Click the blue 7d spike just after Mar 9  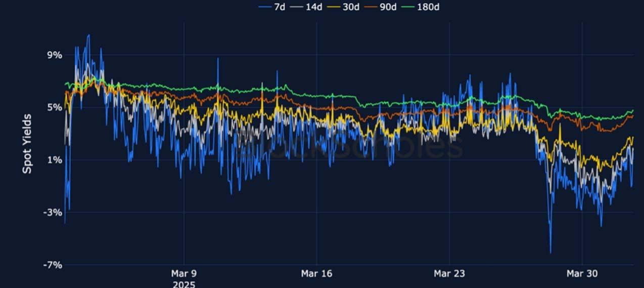(x=218, y=59)
